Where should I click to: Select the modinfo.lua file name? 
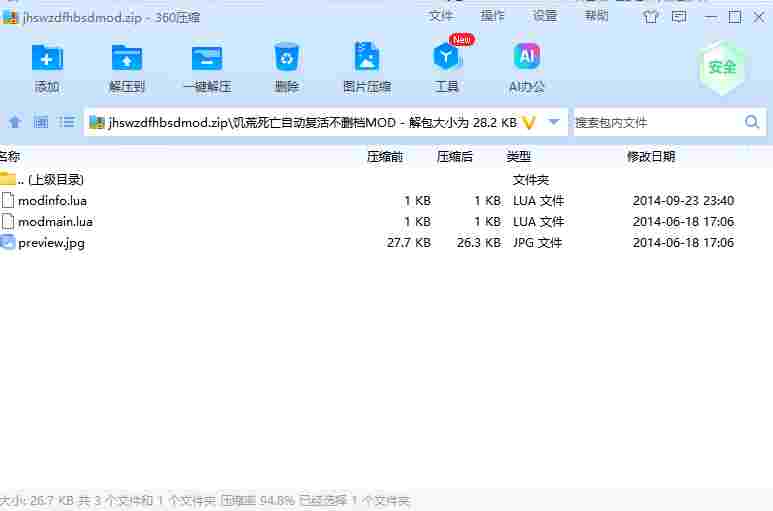52,201
